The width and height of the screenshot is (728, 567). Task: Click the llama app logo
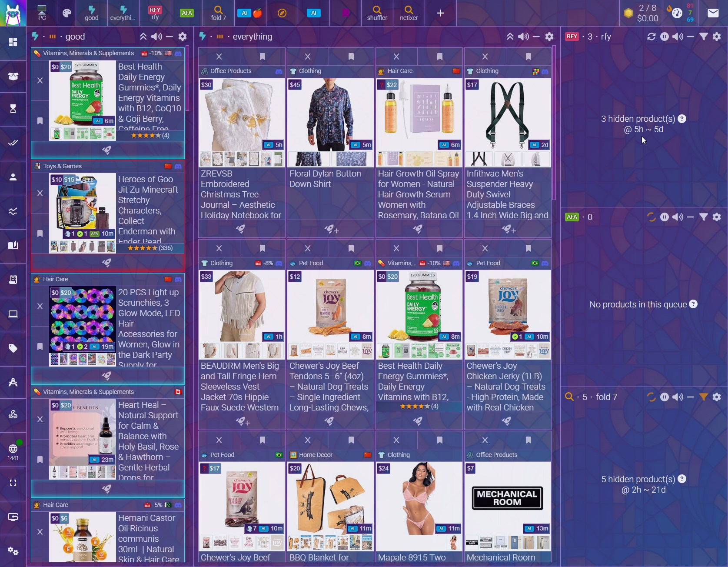[x=13, y=13]
